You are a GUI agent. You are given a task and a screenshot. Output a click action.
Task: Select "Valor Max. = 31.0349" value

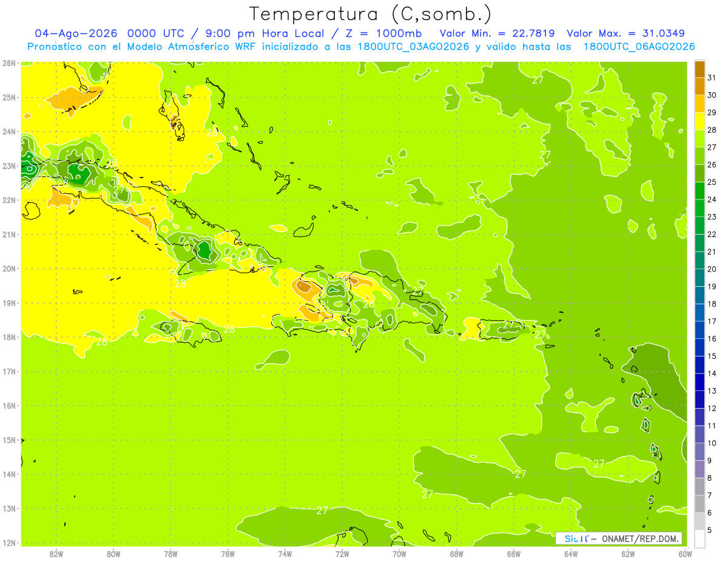click(x=625, y=33)
